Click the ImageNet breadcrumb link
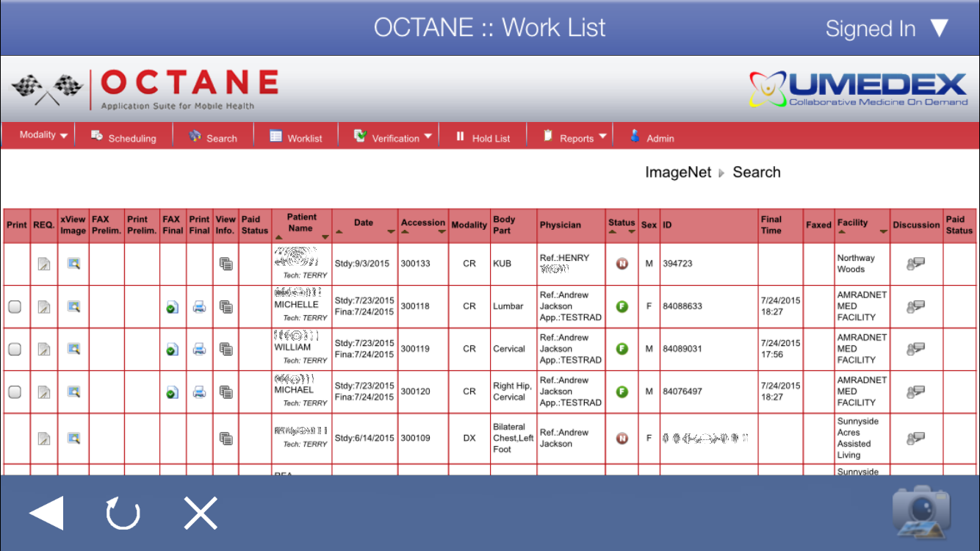 tap(677, 173)
